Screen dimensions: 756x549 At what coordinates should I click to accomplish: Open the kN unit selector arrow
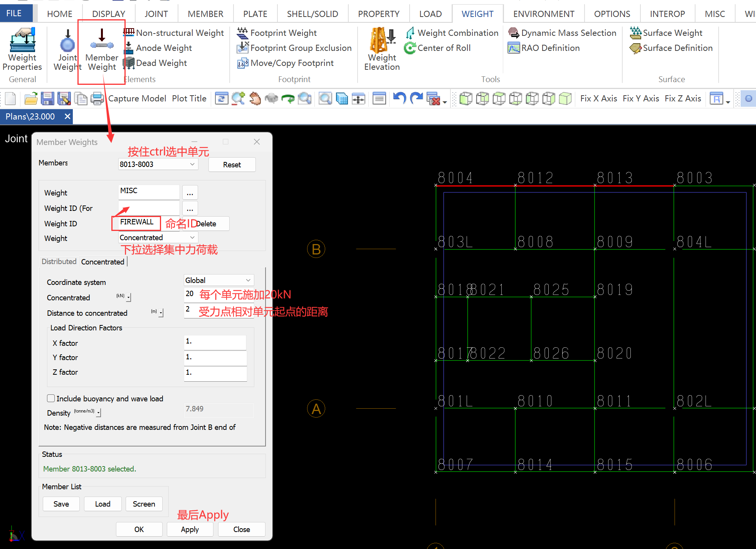(x=129, y=297)
